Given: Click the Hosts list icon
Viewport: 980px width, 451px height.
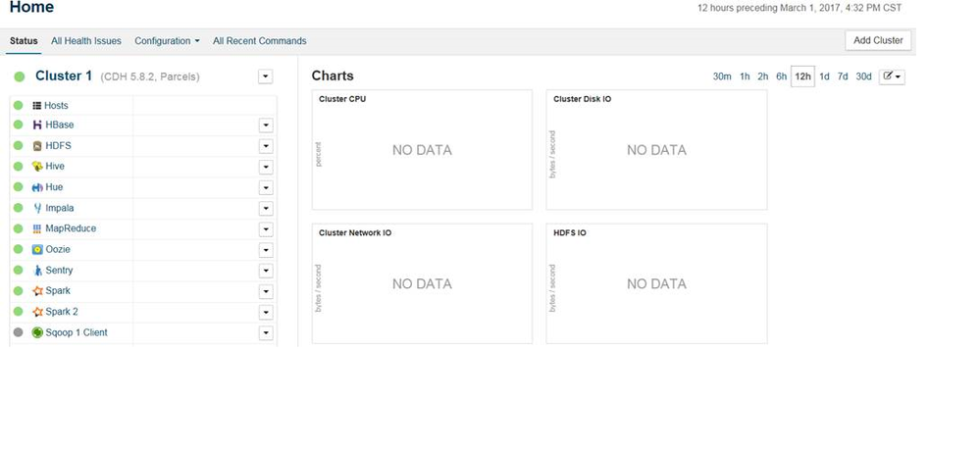Looking at the screenshot, I should point(36,106).
